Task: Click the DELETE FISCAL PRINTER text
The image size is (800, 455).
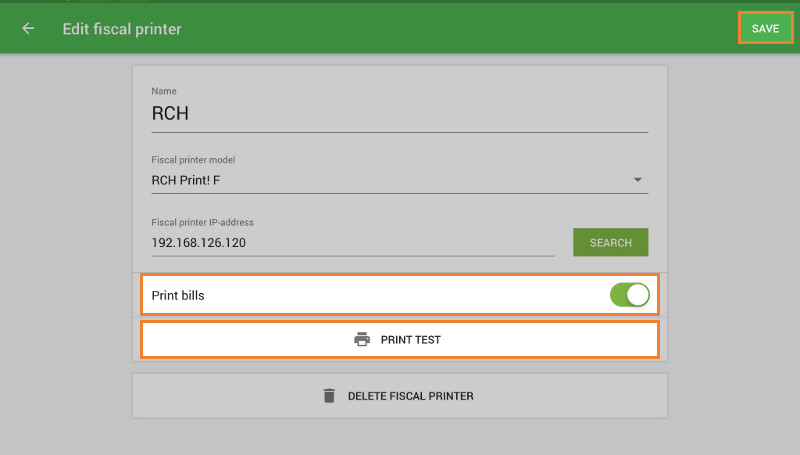Action: point(411,396)
